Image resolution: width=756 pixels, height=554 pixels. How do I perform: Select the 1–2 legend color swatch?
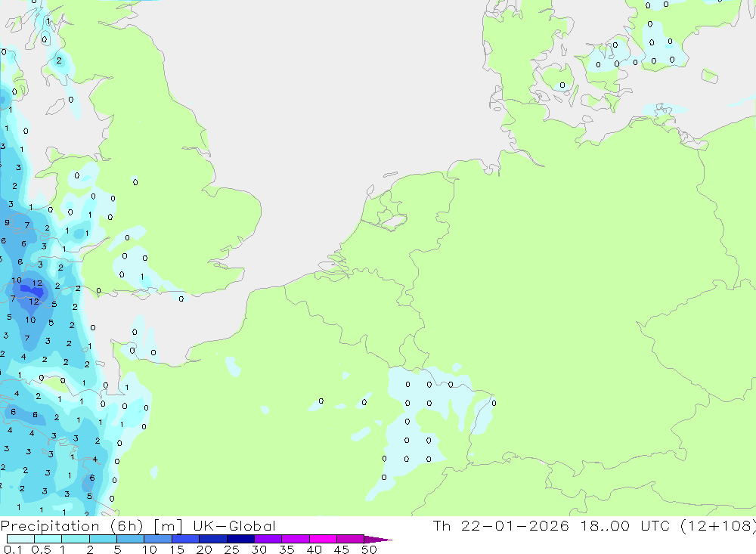coord(76,539)
